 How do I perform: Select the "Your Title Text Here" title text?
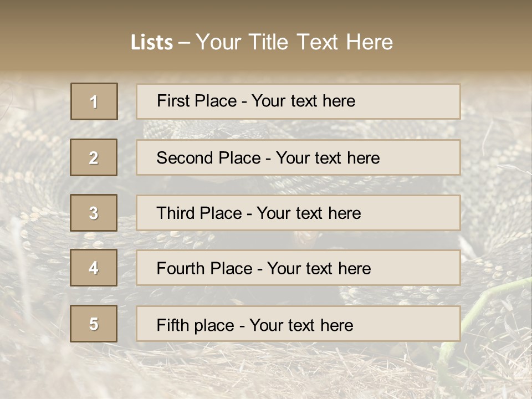pos(294,42)
